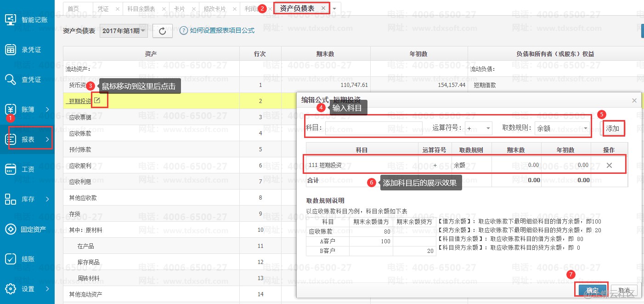Open the 结账 closing icon

[11, 259]
